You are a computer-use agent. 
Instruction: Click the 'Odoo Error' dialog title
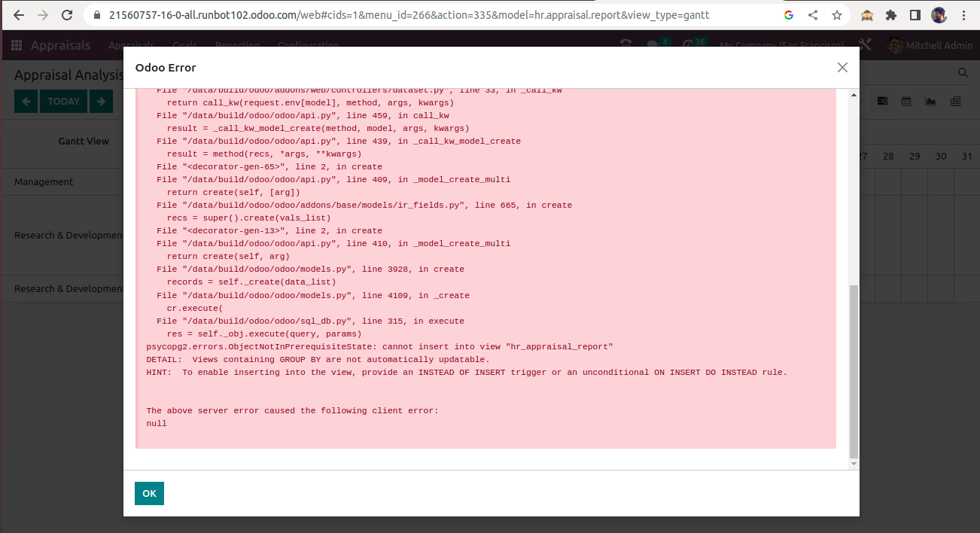point(166,68)
